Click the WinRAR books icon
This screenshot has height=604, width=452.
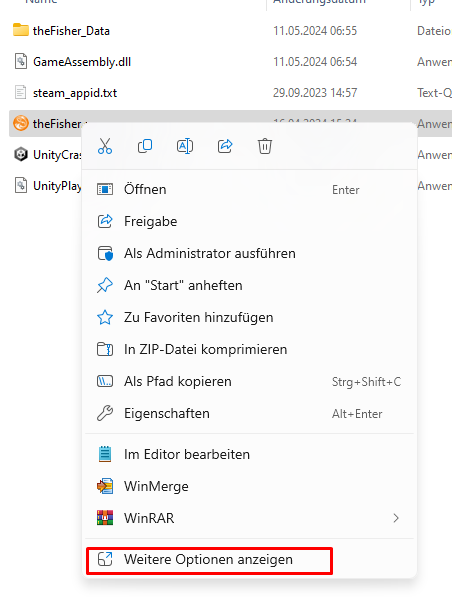click(105, 518)
